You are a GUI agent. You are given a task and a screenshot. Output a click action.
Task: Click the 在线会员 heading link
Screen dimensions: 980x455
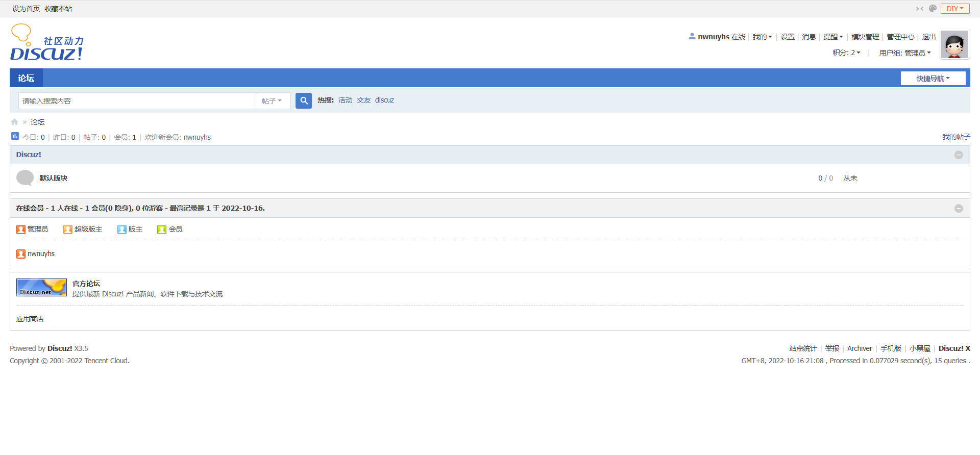(x=30, y=208)
